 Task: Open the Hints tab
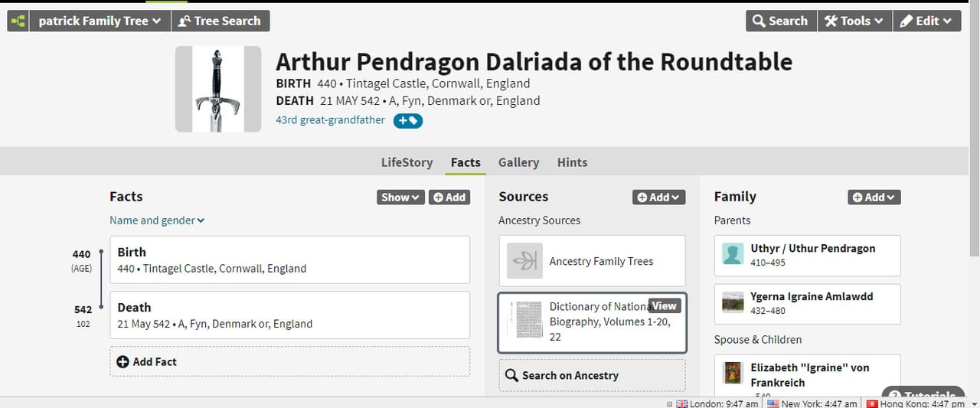572,162
